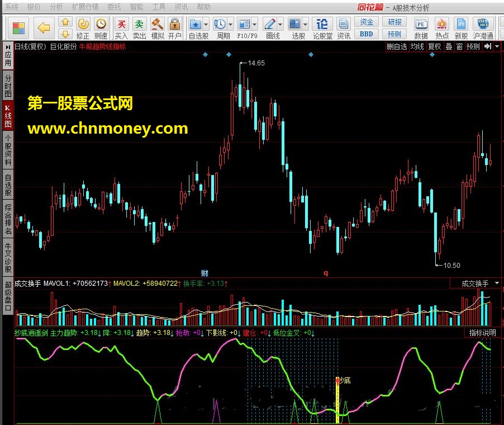This screenshot has height=425, width=504.
Task: Toggle the 窗 multi-window option
Action: pos(460,46)
